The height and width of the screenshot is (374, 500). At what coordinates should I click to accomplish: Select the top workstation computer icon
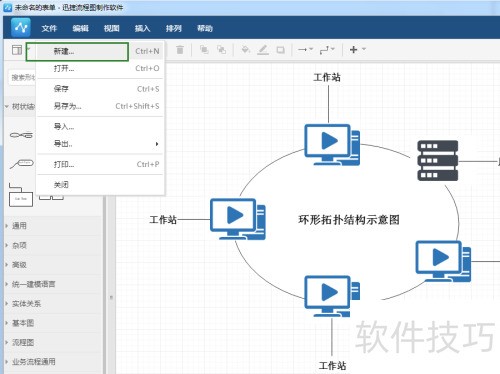point(332,144)
